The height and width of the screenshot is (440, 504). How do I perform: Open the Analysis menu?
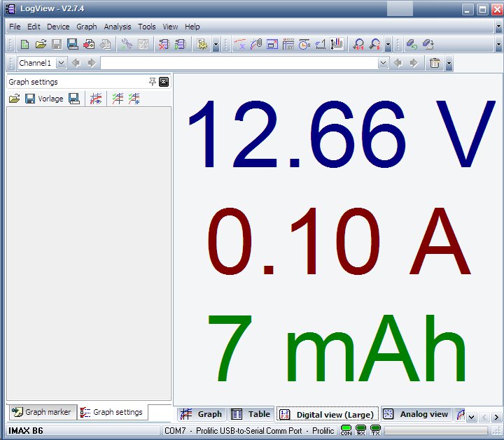pyautogui.click(x=117, y=27)
